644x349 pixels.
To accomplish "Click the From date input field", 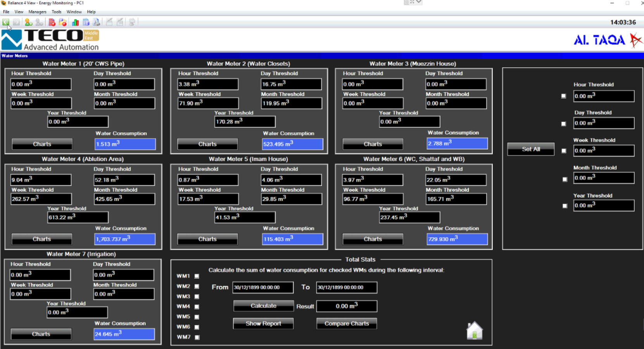I will coord(263,287).
